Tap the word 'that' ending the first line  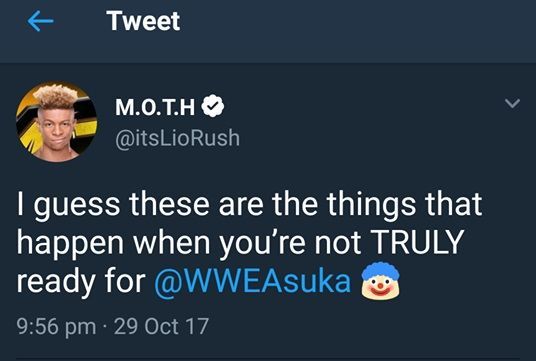click(x=453, y=204)
